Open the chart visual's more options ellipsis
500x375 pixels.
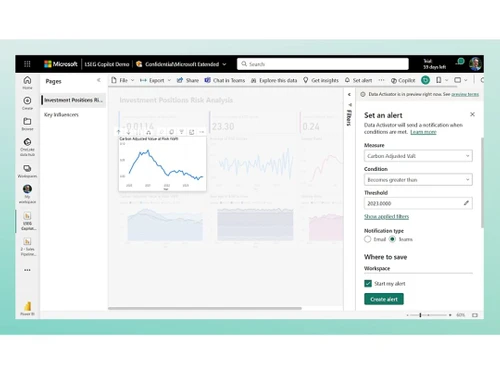pyautogui.click(x=201, y=132)
